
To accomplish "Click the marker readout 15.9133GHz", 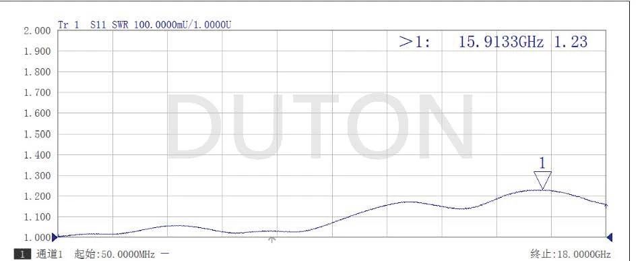I will coord(501,42).
